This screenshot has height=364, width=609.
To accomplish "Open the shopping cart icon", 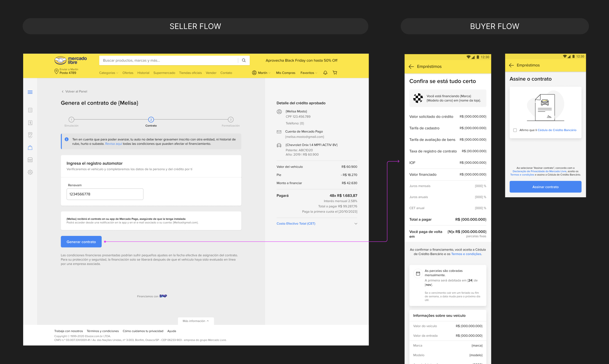I will (335, 73).
